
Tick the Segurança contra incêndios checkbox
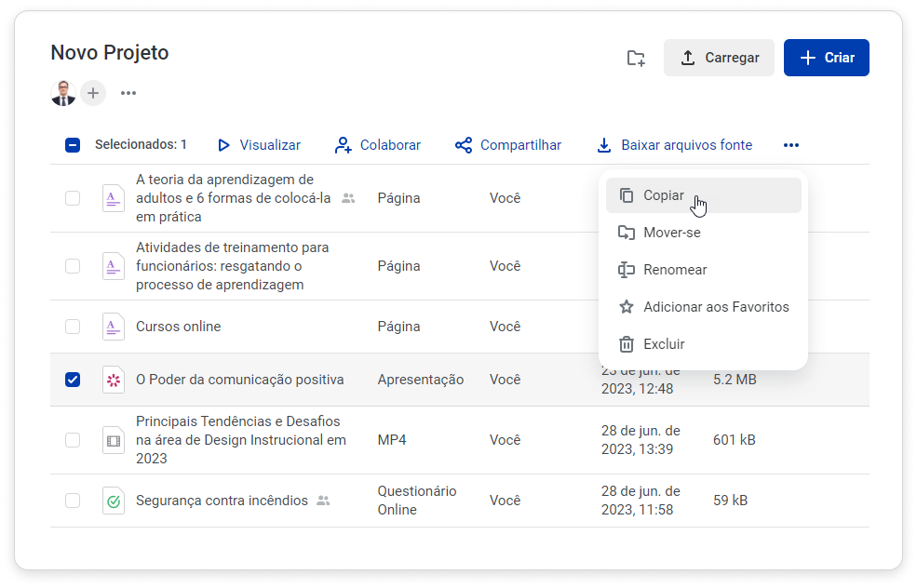[x=73, y=501]
